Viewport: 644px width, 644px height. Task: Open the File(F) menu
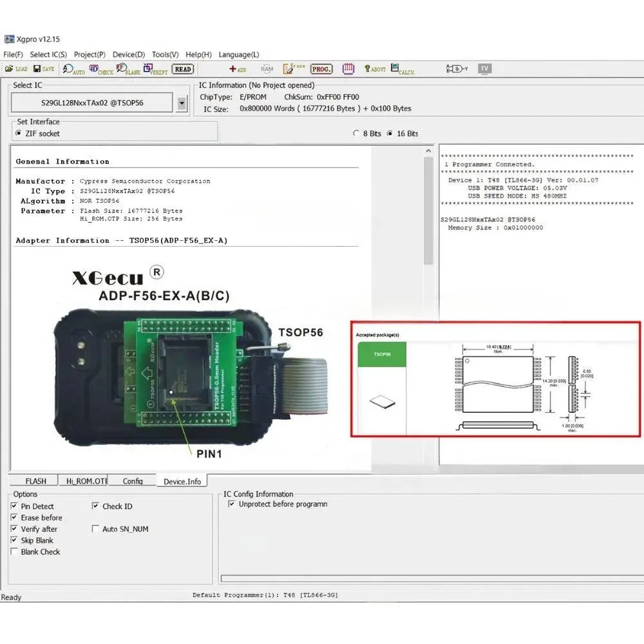(x=13, y=55)
